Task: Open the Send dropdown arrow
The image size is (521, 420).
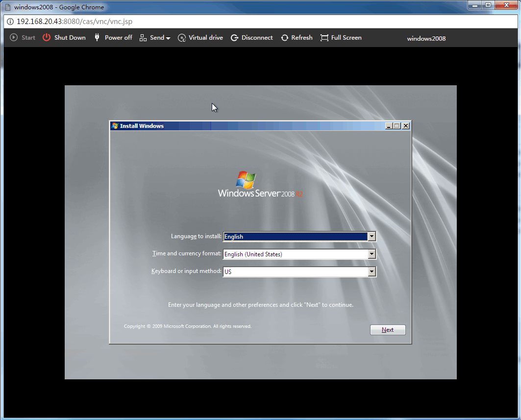Action: [x=168, y=38]
